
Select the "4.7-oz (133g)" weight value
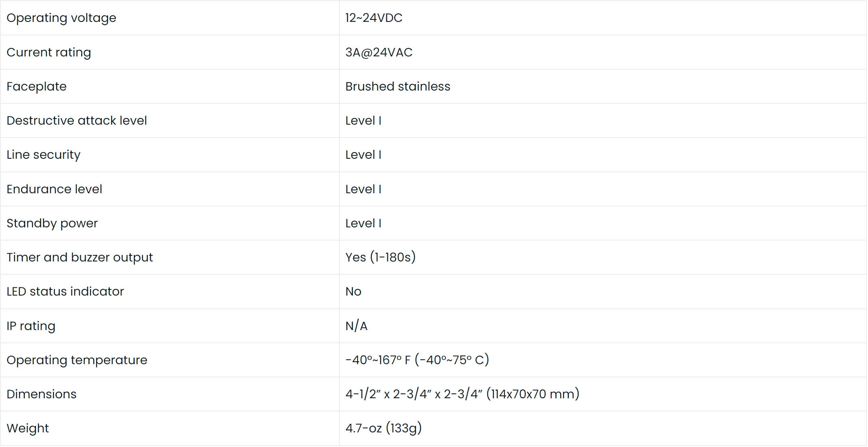(x=383, y=428)
